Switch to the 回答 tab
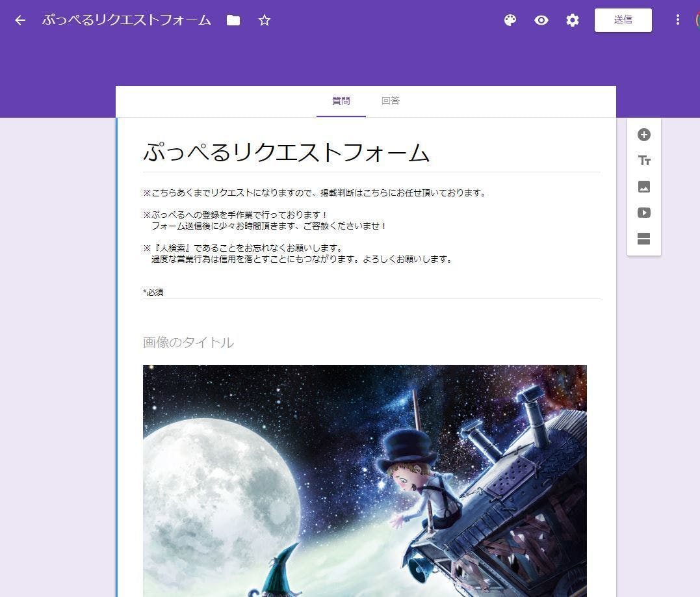The width and height of the screenshot is (700, 597). (x=390, y=101)
